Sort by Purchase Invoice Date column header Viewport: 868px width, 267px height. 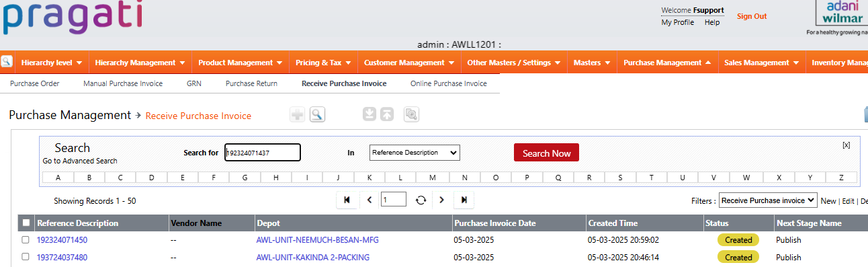tap(495, 223)
